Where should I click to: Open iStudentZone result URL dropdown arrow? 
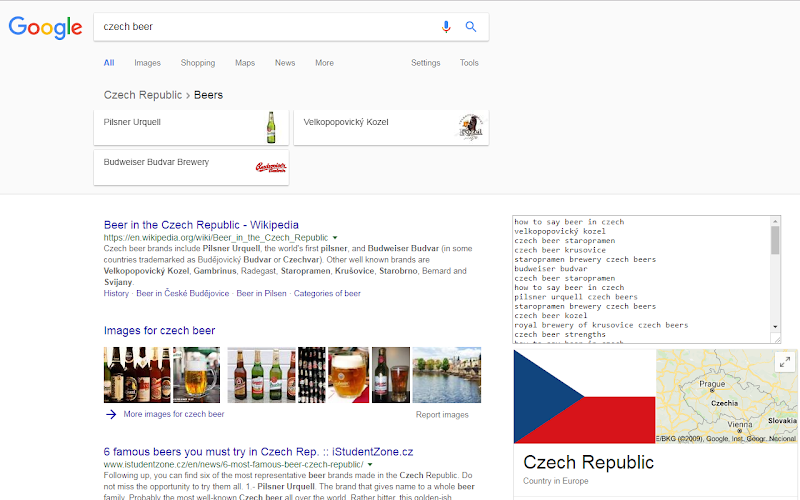click(370, 465)
